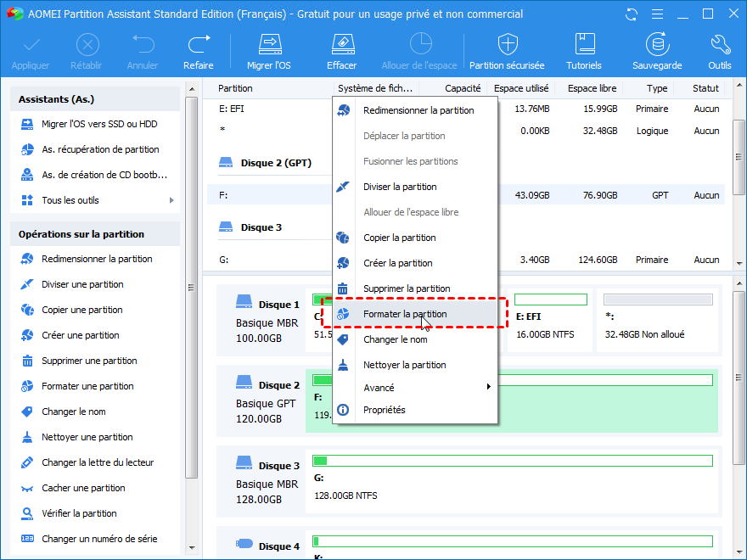Click the Effacer toolbar icon
The image size is (747, 560).
point(341,51)
